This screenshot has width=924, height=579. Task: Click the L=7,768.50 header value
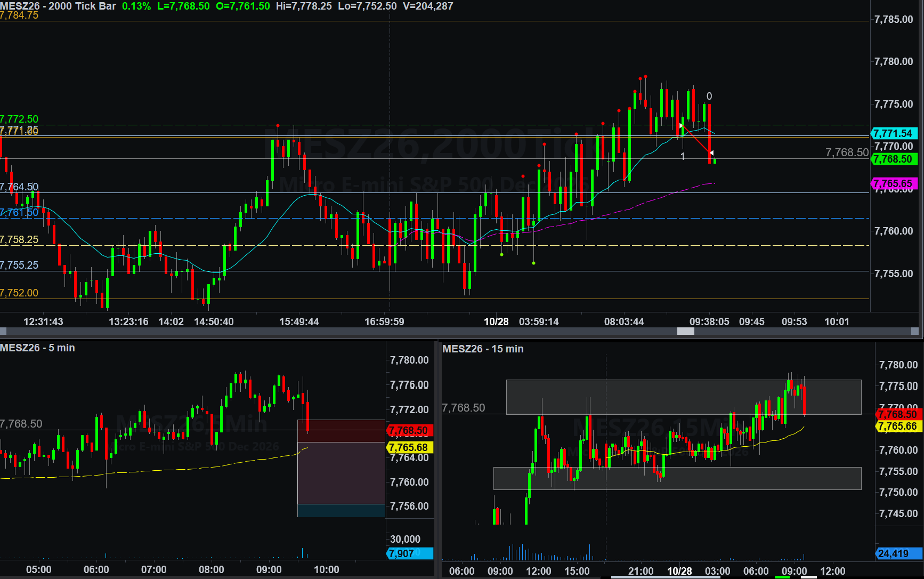click(x=183, y=6)
